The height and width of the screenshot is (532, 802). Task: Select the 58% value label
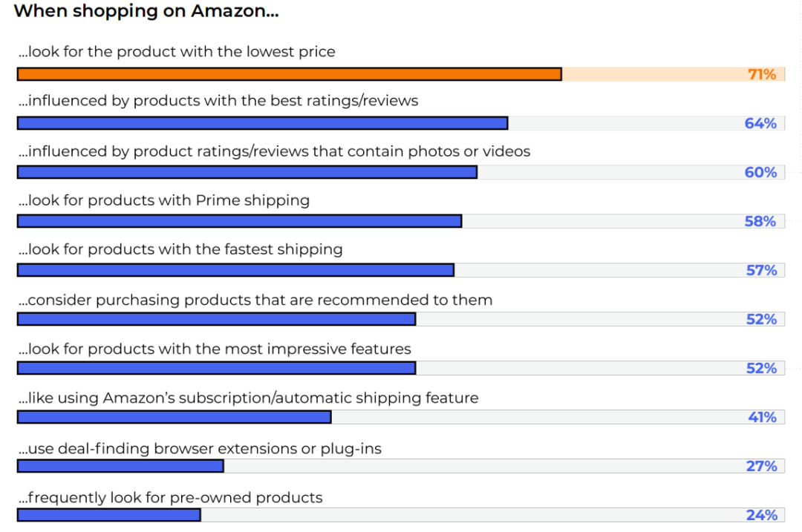760,221
